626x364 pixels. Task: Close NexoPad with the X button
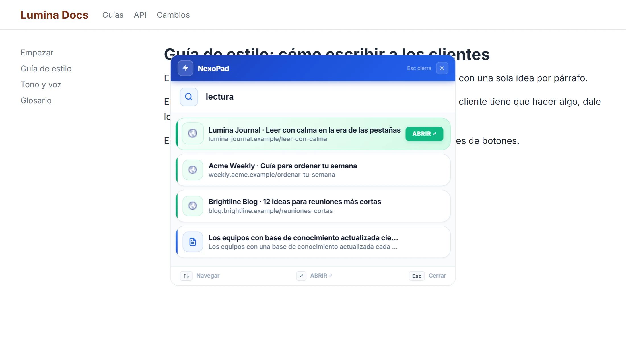[442, 68]
